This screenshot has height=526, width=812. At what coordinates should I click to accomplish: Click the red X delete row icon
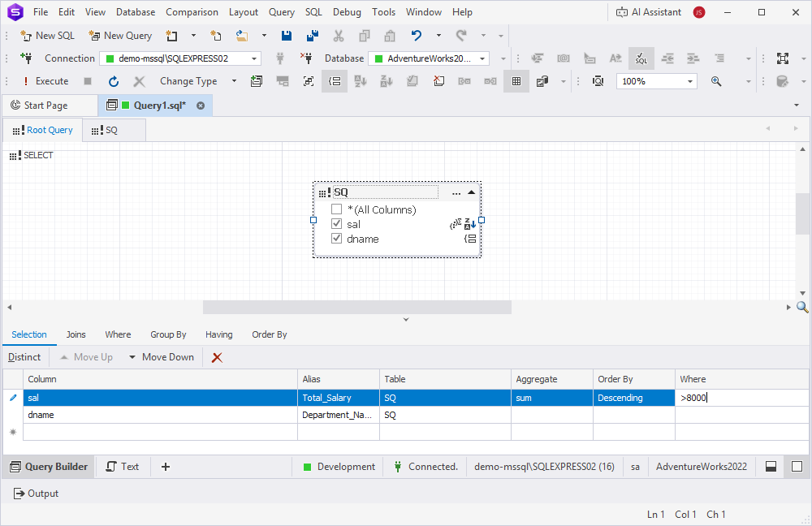217,357
